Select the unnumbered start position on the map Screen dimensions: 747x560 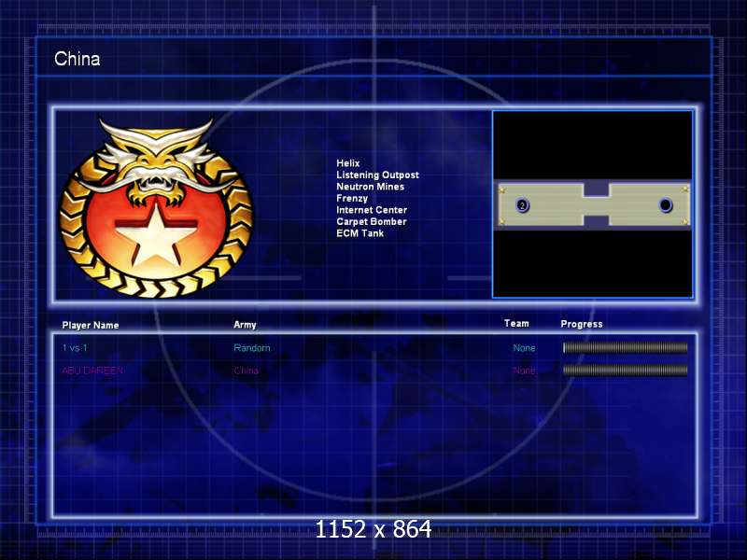pyautogui.click(x=665, y=205)
